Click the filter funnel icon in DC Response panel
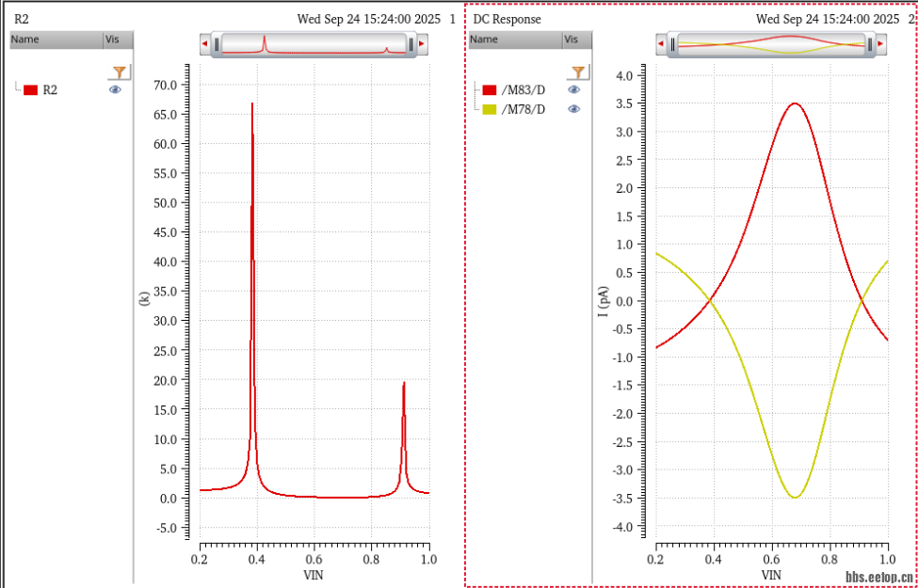Viewport: 918px width, 588px height. (577, 72)
